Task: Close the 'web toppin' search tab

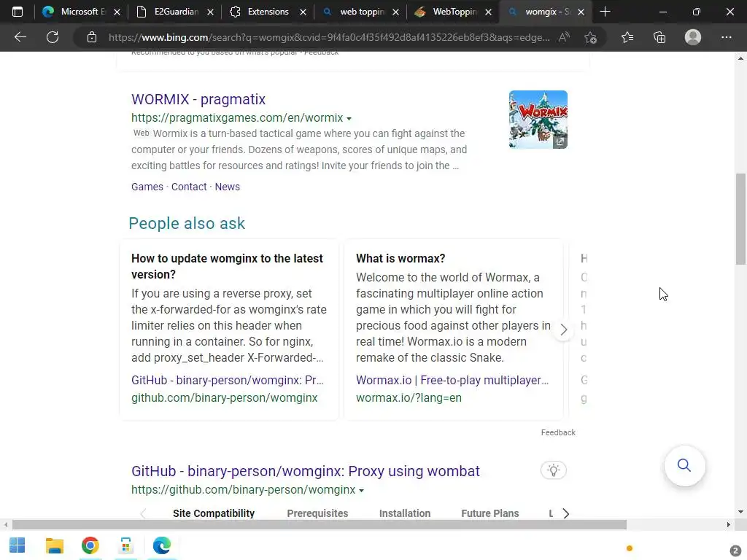Action: click(395, 12)
